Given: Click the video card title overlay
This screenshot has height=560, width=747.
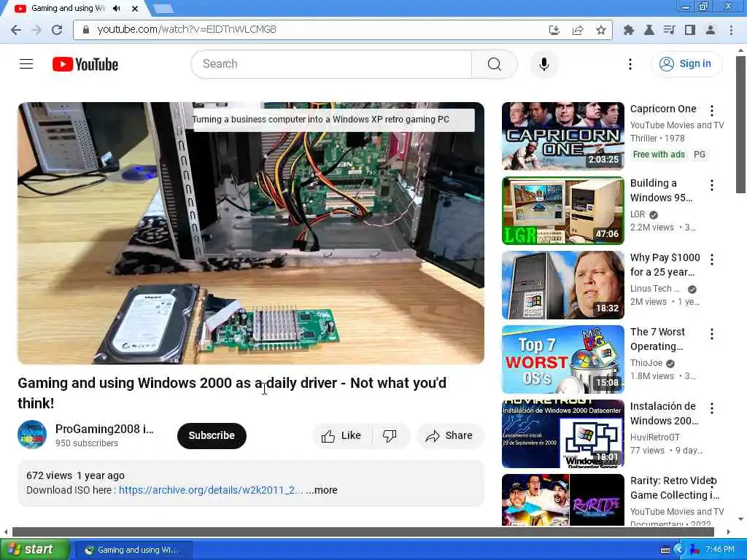Looking at the screenshot, I should tap(321, 120).
